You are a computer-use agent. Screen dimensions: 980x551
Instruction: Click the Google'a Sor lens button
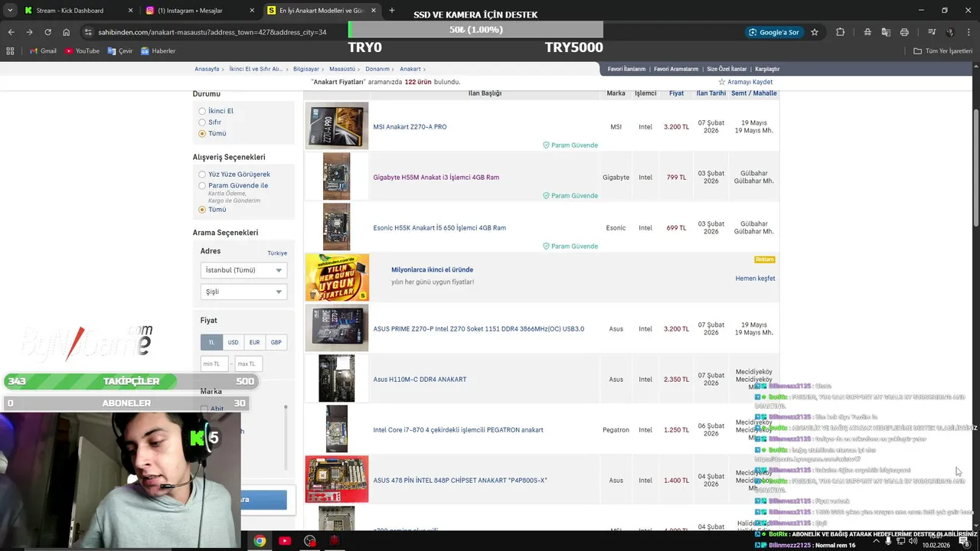[x=774, y=32]
